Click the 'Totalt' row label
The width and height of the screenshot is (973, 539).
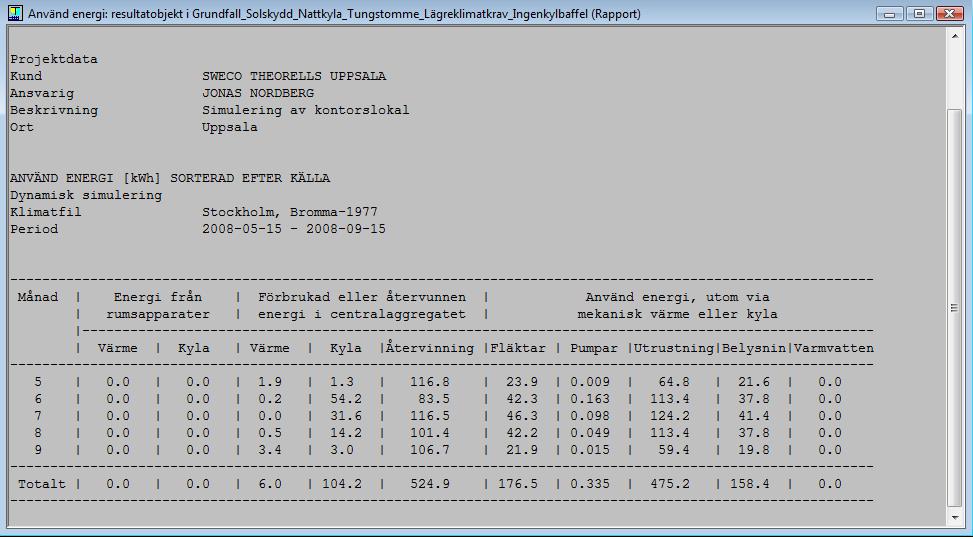click(x=41, y=484)
